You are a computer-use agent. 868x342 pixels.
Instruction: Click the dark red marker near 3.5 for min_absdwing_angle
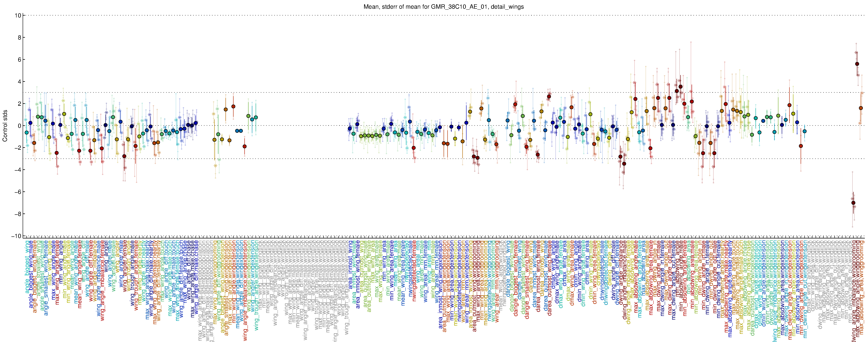point(681,87)
